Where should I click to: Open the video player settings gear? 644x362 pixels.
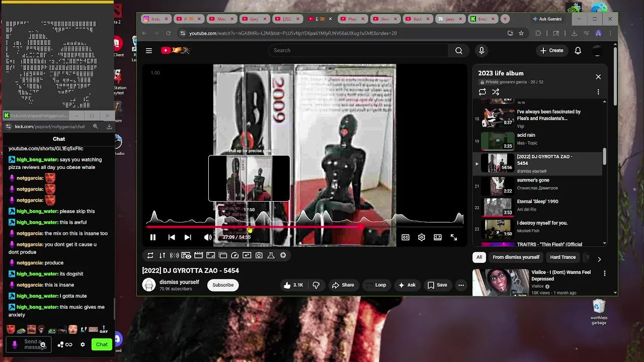tap(422, 237)
